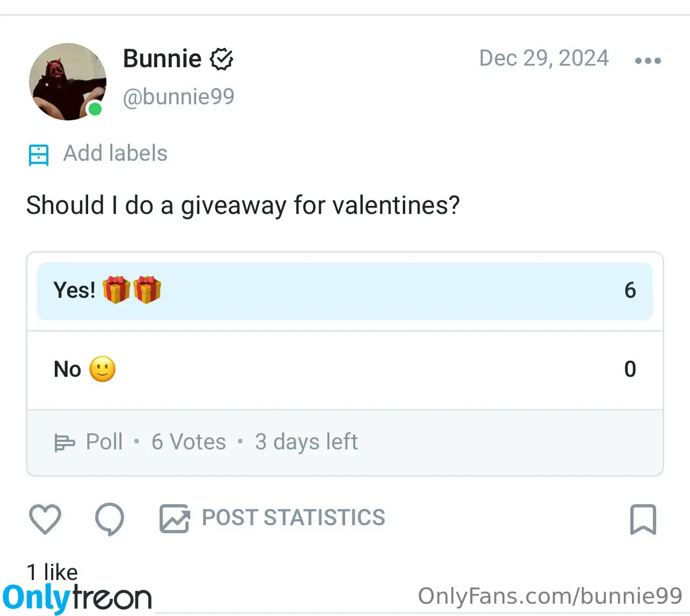Click the Bunnie display name
The width and height of the screenshot is (690, 616).
point(162,59)
